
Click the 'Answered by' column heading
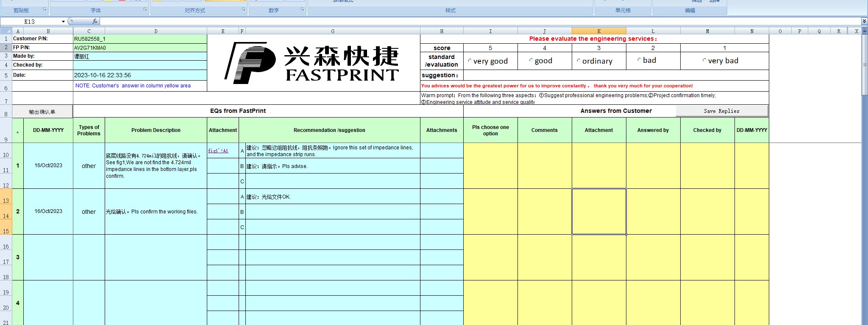653,130
